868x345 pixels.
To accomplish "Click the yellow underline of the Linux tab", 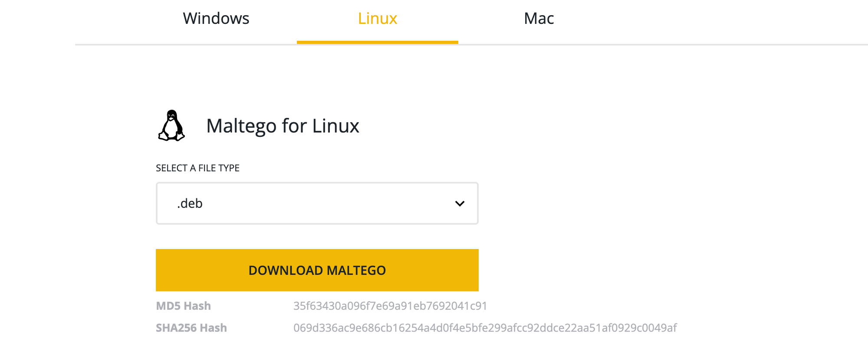I will (x=377, y=42).
